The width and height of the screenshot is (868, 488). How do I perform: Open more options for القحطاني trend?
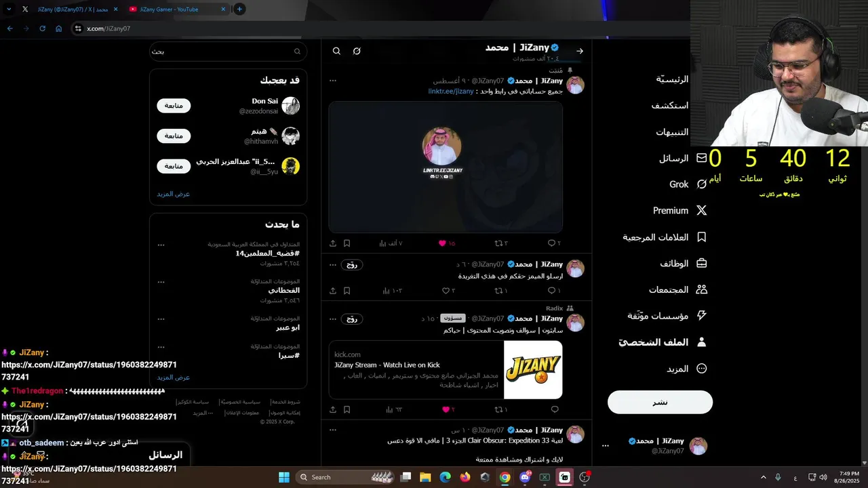click(161, 282)
